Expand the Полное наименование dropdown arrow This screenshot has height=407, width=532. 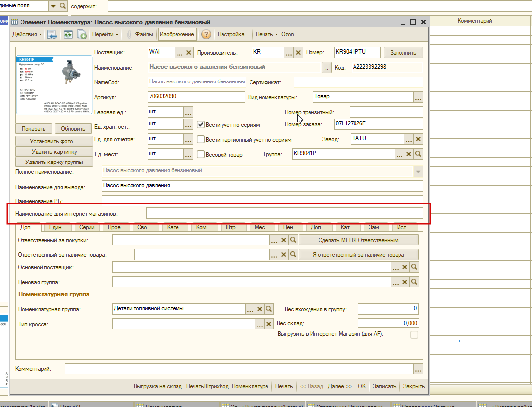tap(418, 172)
